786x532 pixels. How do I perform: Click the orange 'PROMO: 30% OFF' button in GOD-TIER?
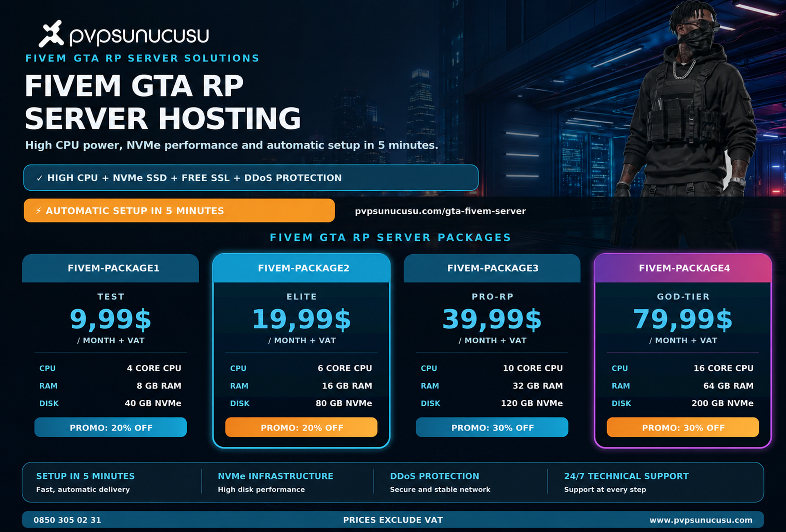point(683,427)
